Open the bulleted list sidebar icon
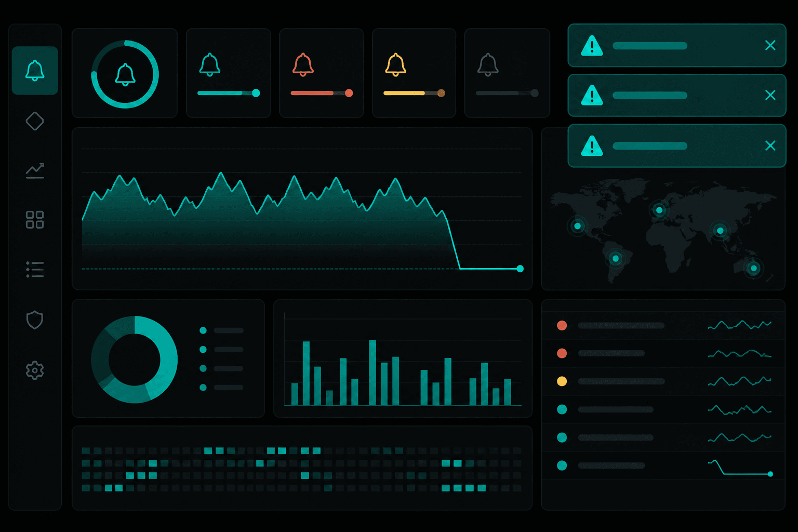798x532 pixels. tap(35, 269)
